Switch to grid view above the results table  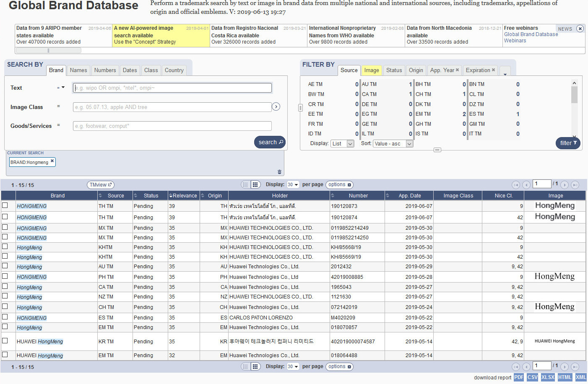[x=255, y=184]
